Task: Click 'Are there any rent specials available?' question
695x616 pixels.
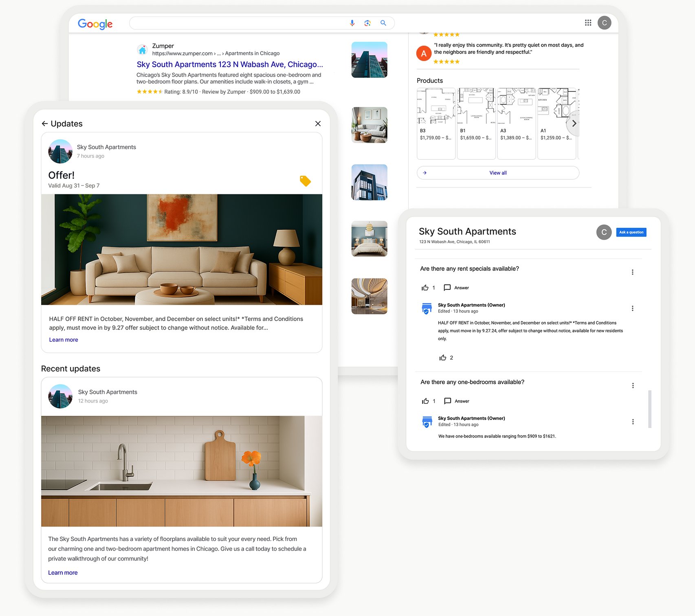Action: pos(469,269)
